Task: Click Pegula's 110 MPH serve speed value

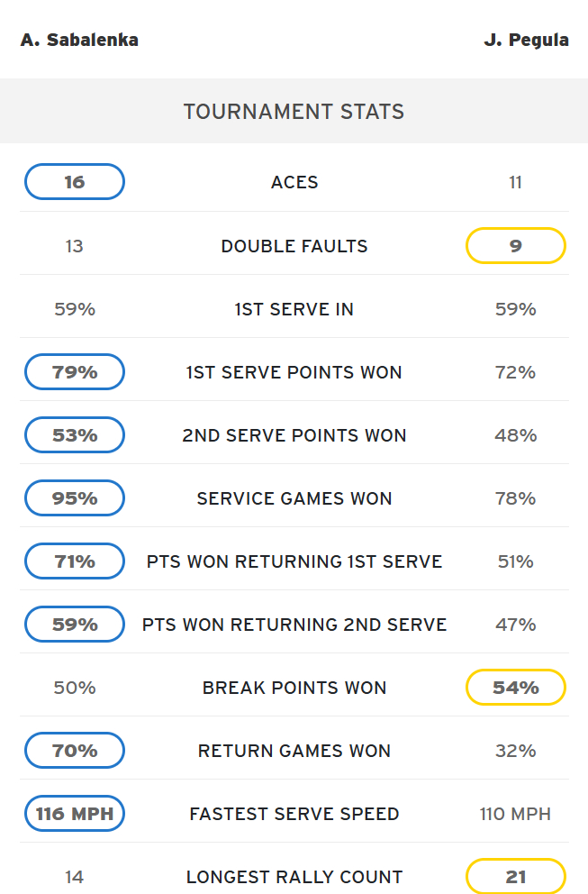Action: [515, 814]
